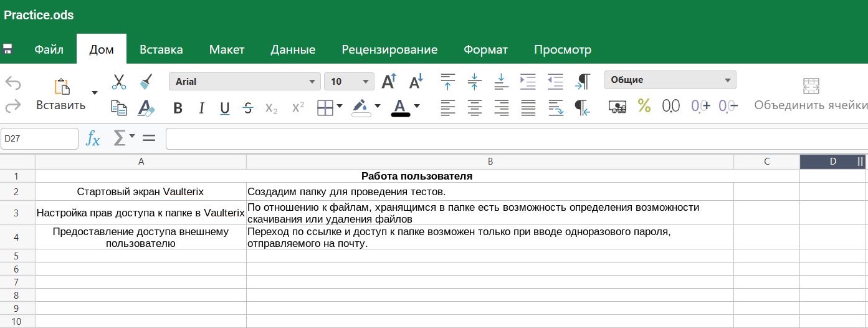The width and height of the screenshot is (868, 328).
Task: Open the Файл menu tab
Action: (x=49, y=49)
